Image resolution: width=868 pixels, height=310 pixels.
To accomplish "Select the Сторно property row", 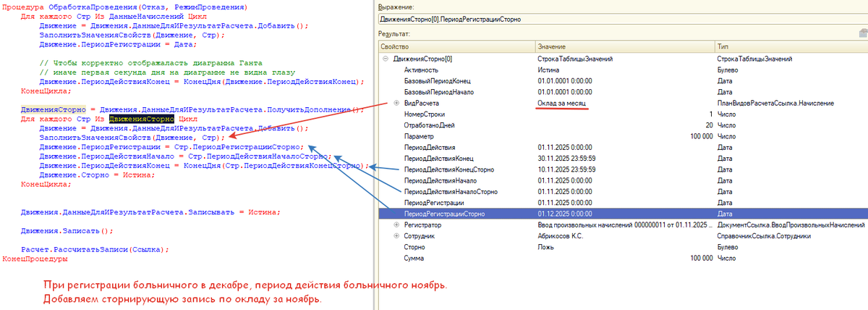I will coord(622,247).
